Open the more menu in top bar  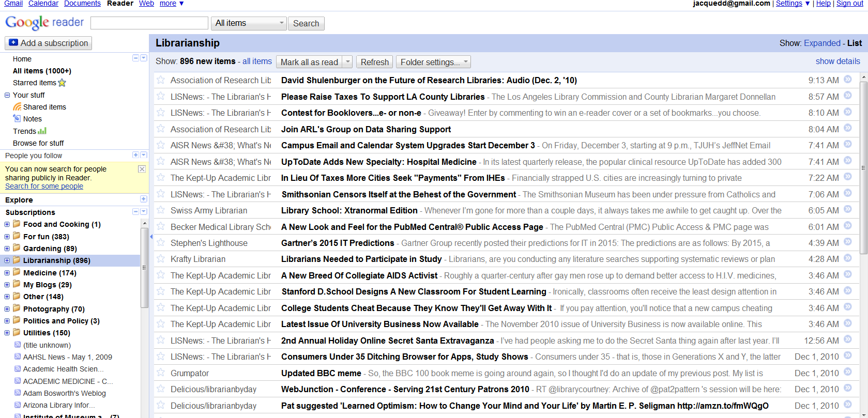pos(172,4)
